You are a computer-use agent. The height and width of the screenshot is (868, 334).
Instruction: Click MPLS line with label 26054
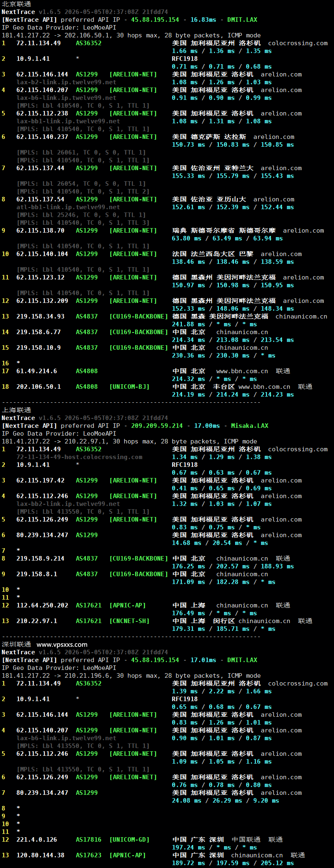(81, 183)
